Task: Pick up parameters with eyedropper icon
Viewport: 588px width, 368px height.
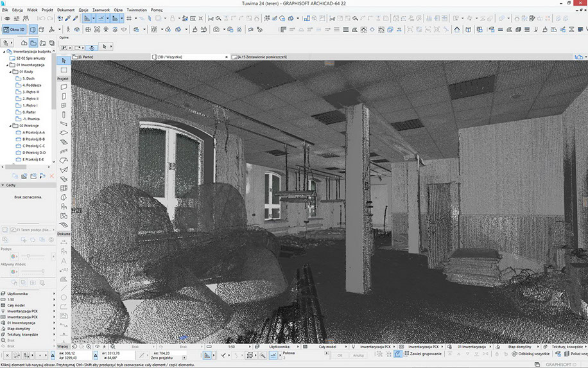Action: point(69,19)
